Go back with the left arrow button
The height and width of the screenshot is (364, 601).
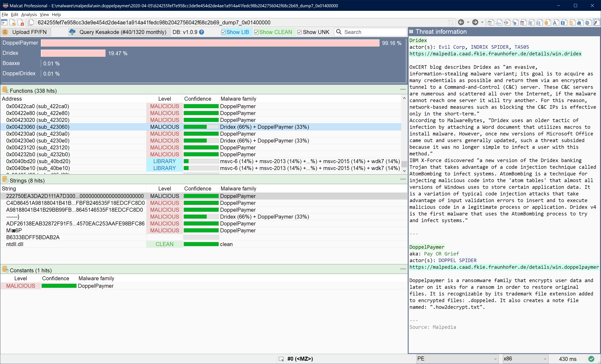[x=461, y=23]
